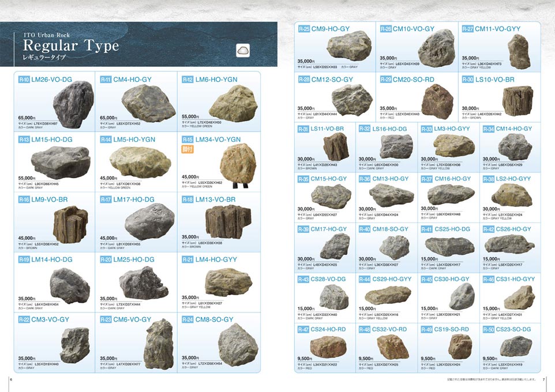555x392 pixels.
Task: Select the R-22 number badge
Action: [x=24, y=319]
